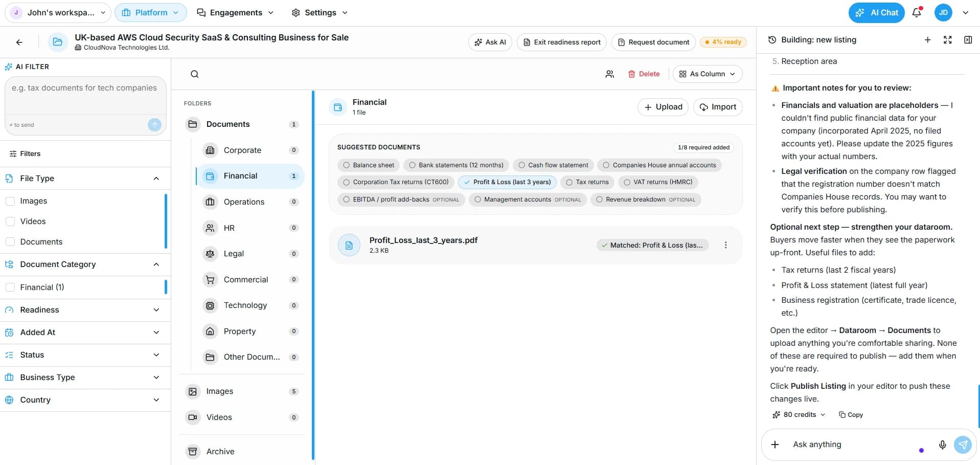Select Bank statements (12 months) suggestion
980x465 pixels.
456,165
